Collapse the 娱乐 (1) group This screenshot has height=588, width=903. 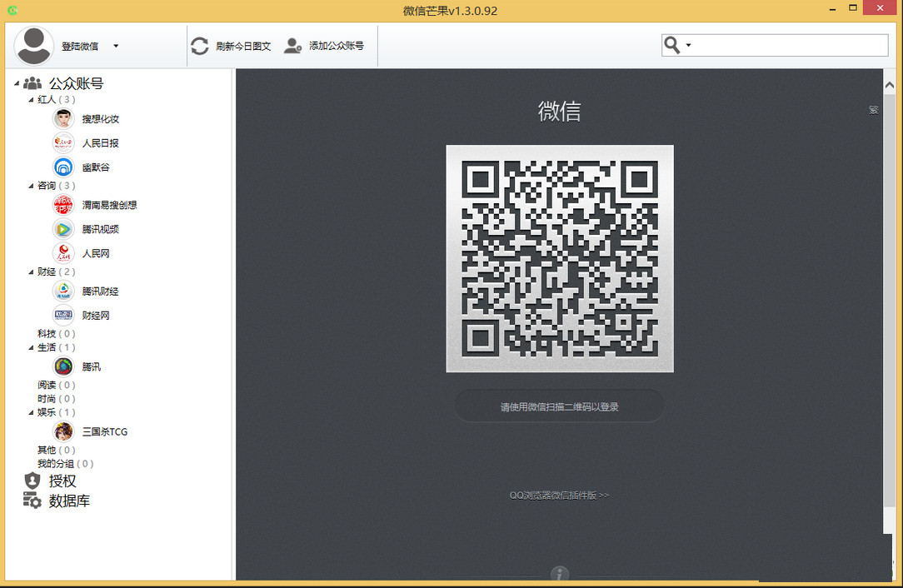(31, 412)
